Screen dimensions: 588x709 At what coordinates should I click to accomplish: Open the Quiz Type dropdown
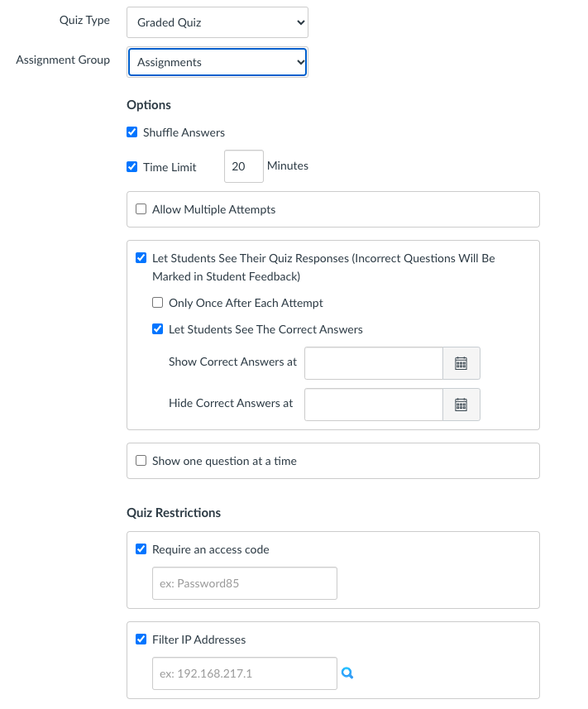[217, 22]
